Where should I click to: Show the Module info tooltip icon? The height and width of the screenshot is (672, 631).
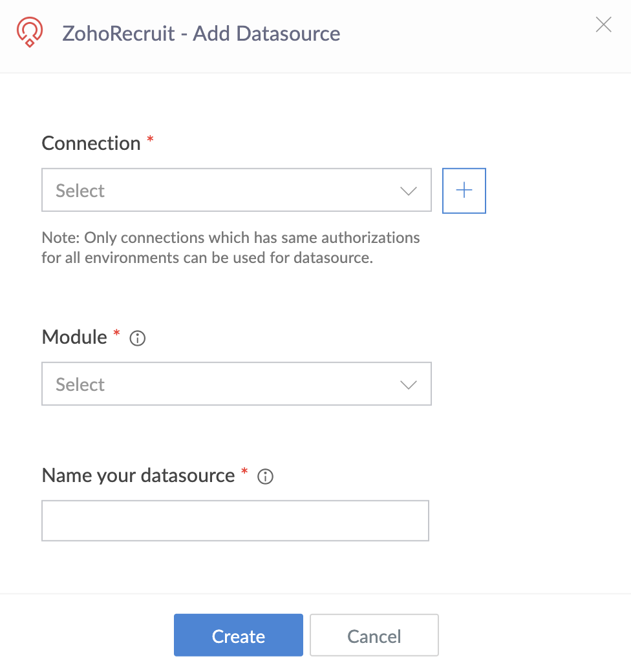pos(138,338)
